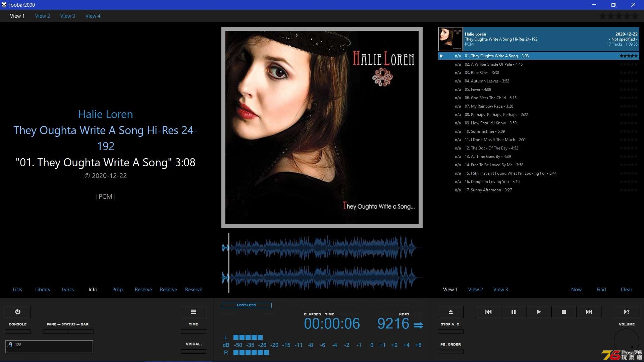Select track 06. God Bless The Child
644x362 pixels.
[539, 98]
